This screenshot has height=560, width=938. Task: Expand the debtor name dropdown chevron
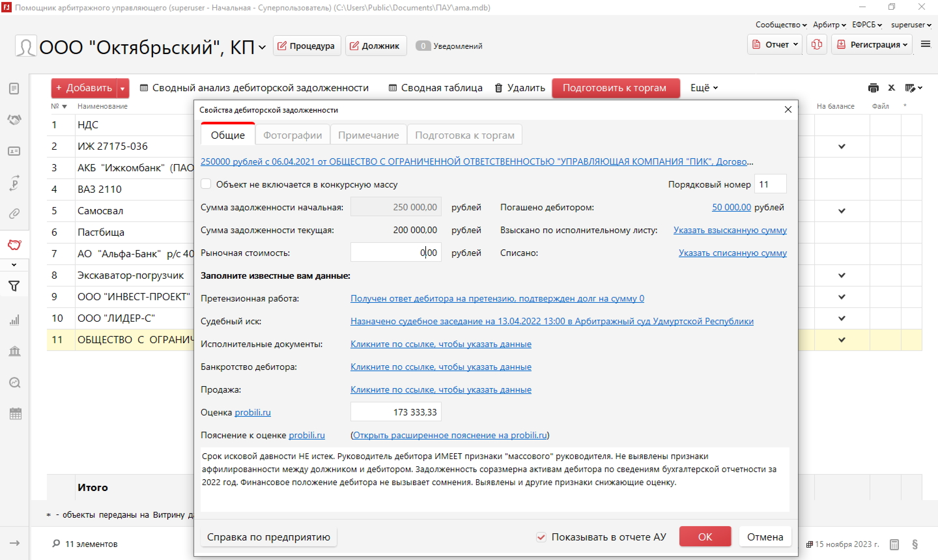[x=262, y=48]
